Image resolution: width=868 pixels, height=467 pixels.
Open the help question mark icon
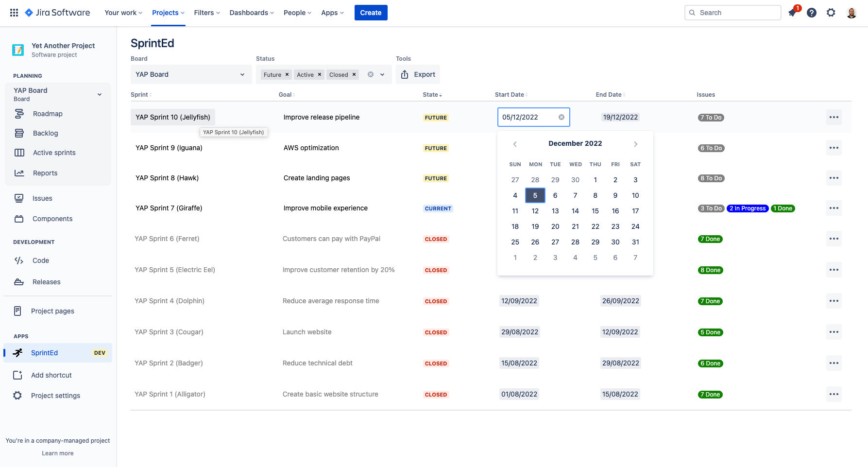click(812, 13)
